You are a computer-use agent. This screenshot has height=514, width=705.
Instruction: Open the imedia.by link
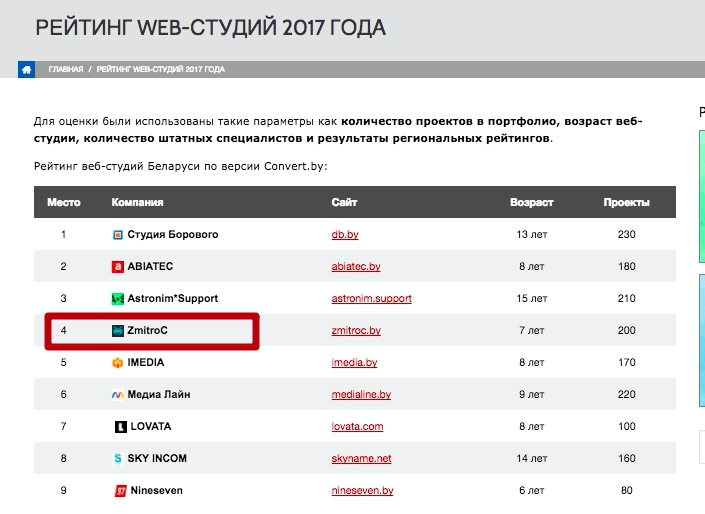354,362
